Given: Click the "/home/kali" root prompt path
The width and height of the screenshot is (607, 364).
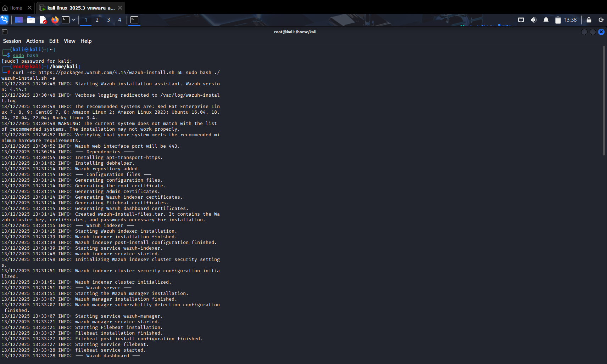Looking at the screenshot, I should coord(64,67).
